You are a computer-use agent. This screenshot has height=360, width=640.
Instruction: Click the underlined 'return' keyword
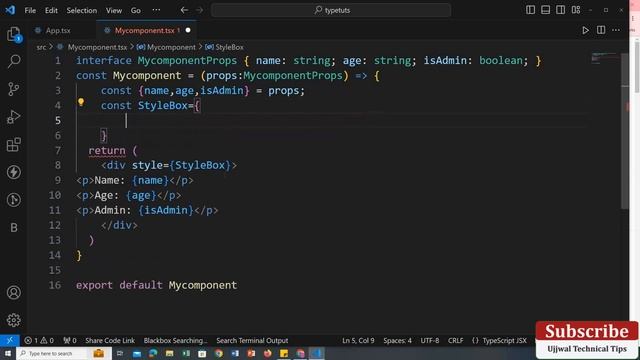(x=107, y=150)
